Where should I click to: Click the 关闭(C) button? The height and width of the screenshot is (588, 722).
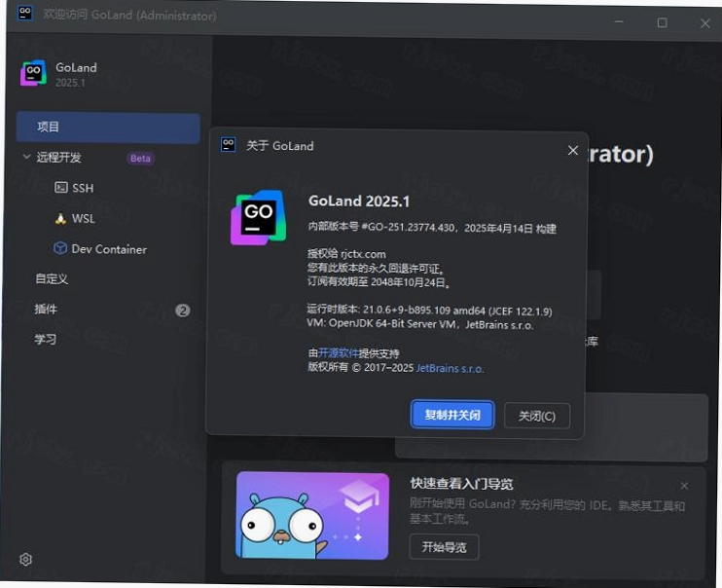[537, 416]
